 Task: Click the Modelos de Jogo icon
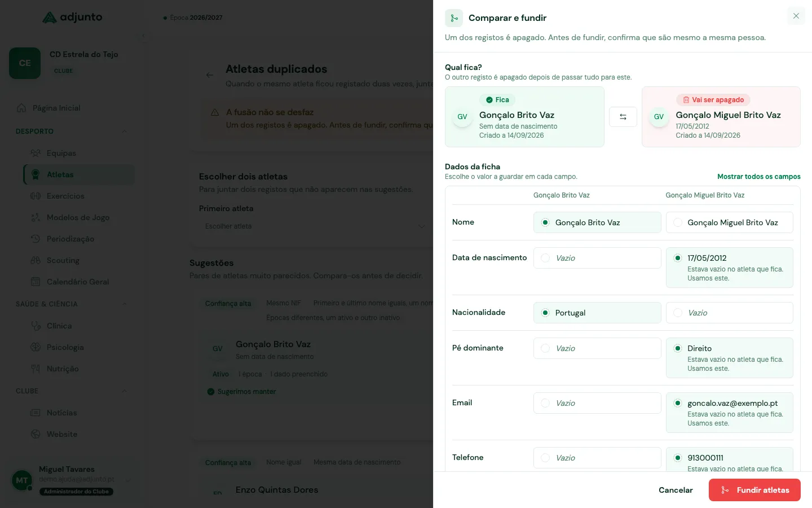point(36,217)
